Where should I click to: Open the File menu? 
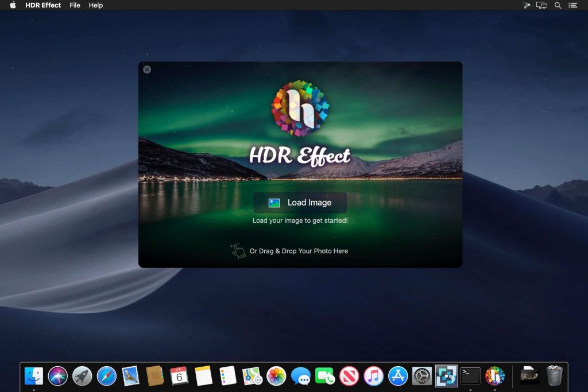click(75, 5)
